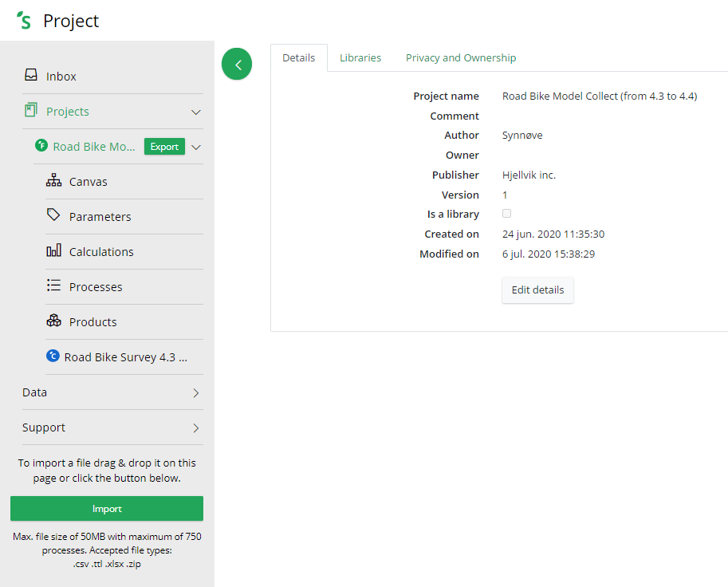Collapse the sidebar with the green arrow
The height and width of the screenshot is (587, 728).
236,63
